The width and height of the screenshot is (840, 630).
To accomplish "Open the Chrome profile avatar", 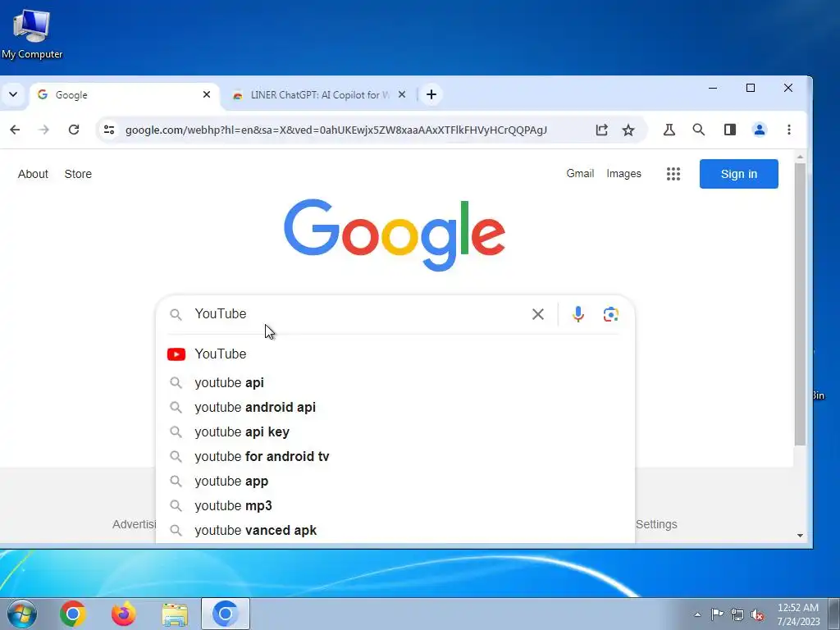I will (760, 130).
